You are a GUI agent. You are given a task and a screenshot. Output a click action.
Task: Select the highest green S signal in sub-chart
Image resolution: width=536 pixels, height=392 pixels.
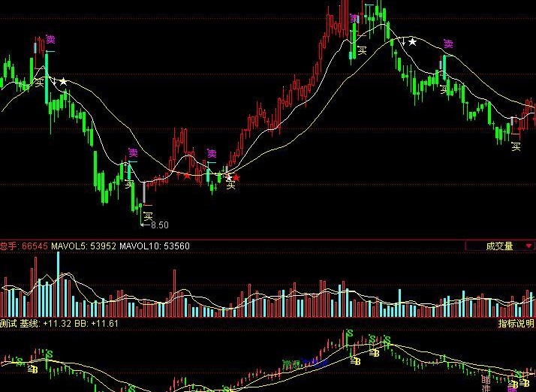click(x=349, y=333)
